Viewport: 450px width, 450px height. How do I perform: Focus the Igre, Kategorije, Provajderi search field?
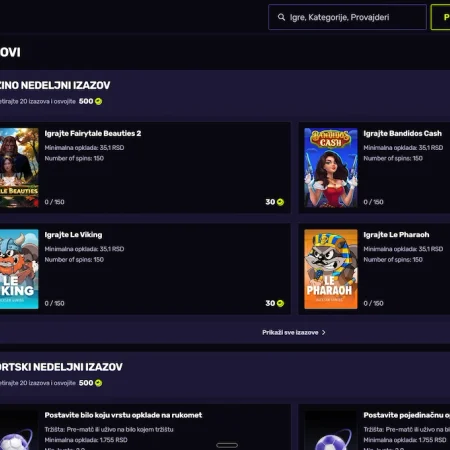[x=347, y=17]
